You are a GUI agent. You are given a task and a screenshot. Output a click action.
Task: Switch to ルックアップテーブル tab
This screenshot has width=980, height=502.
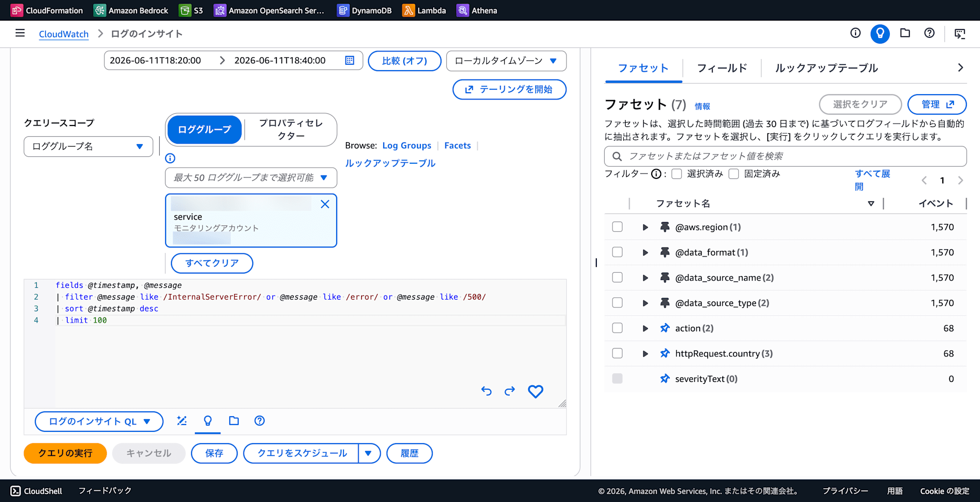coord(826,68)
